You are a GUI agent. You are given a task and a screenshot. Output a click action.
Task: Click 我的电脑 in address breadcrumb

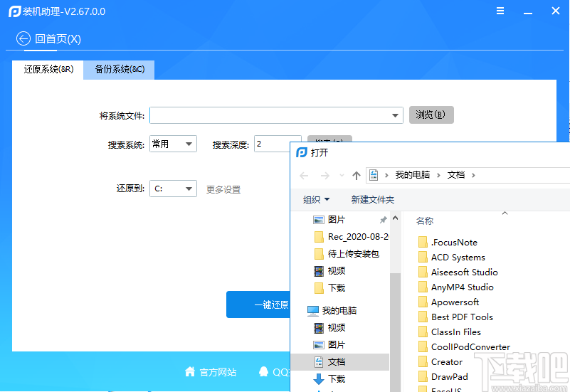tap(413, 175)
